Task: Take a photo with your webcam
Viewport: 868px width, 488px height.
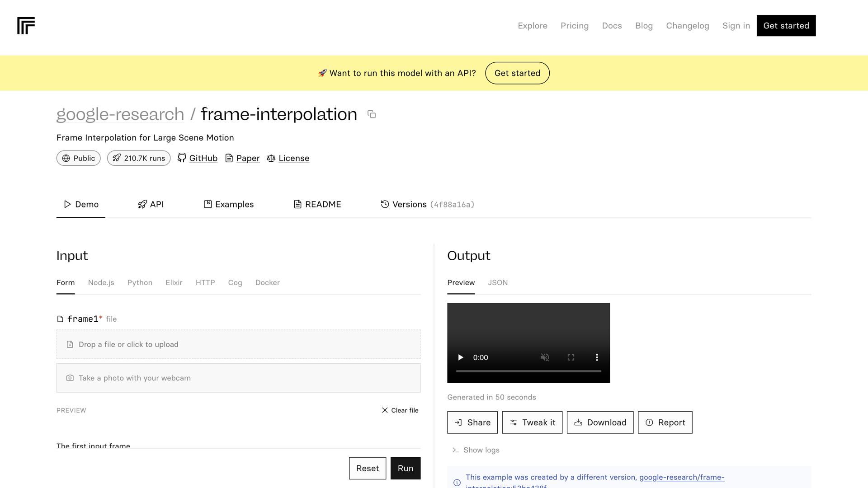Action: (238, 378)
